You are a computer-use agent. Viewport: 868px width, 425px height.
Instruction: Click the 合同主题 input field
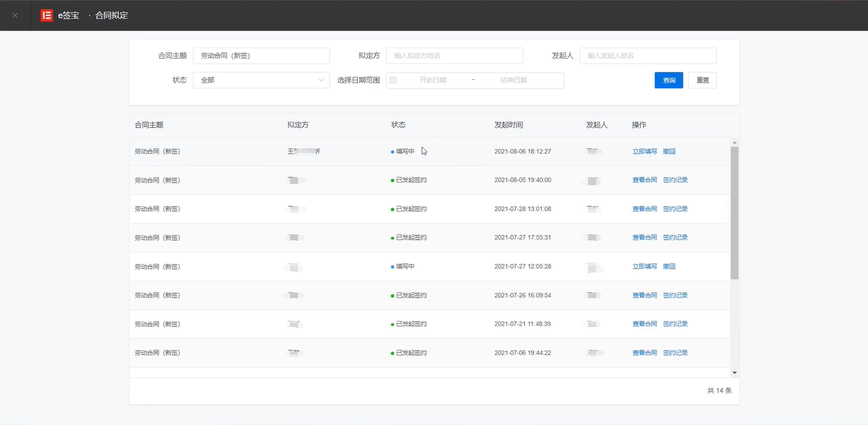tap(261, 56)
